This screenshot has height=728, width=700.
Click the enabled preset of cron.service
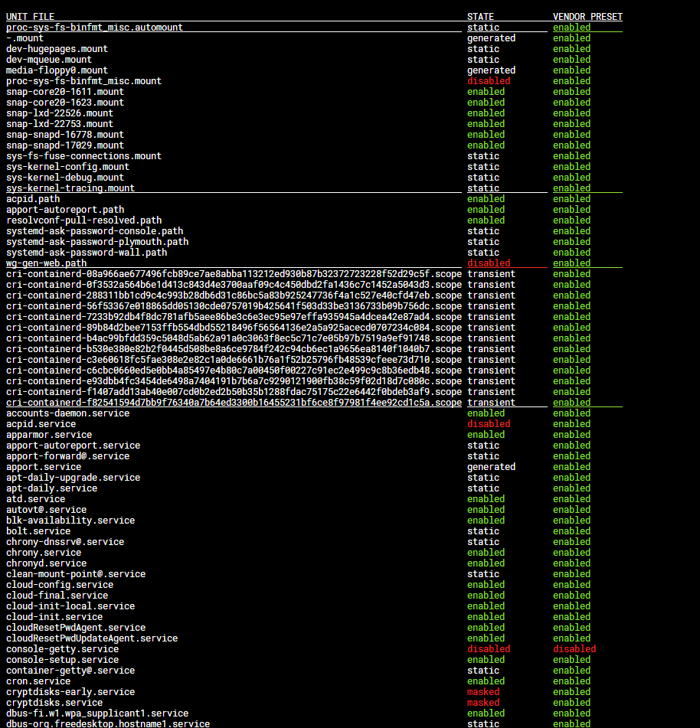click(571, 681)
